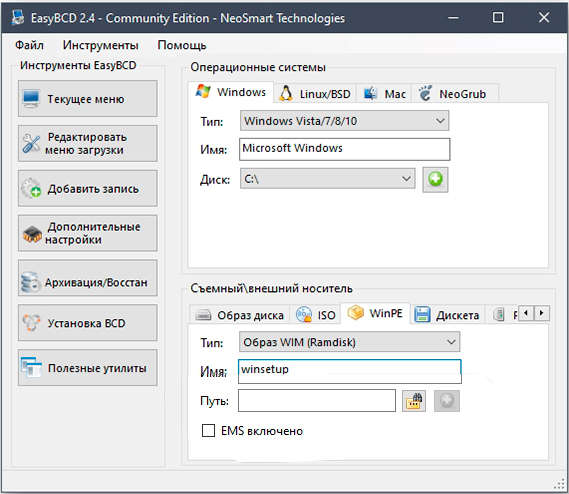569x494 pixels.
Task: Click the green plus add Windows entry icon
Action: click(x=435, y=179)
